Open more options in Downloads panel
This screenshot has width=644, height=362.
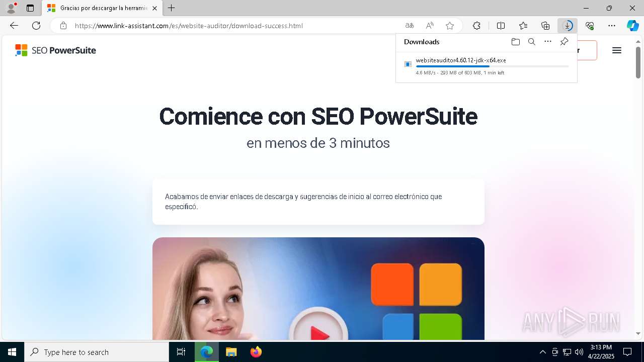pyautogui.click(x=548, y=42)
